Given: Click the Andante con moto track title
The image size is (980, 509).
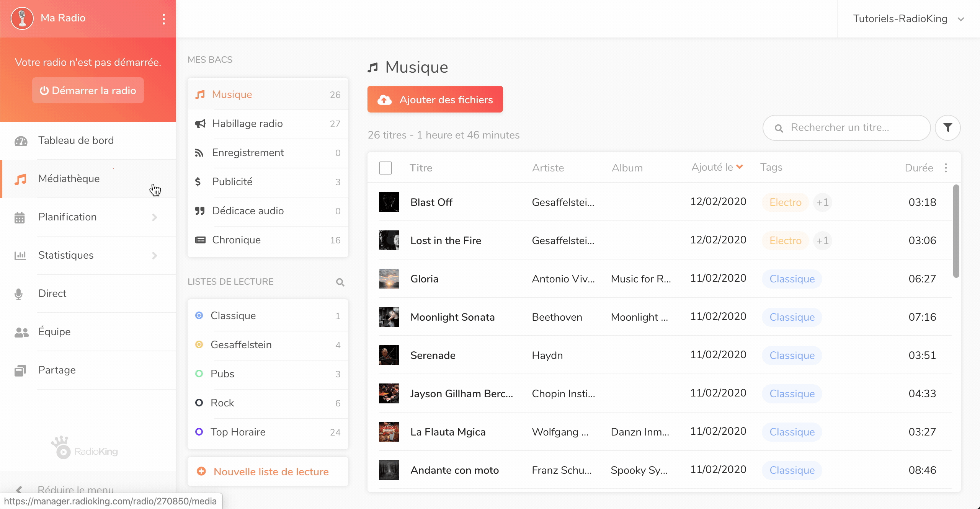Looking at the screenshot, I should coord(454,470).
